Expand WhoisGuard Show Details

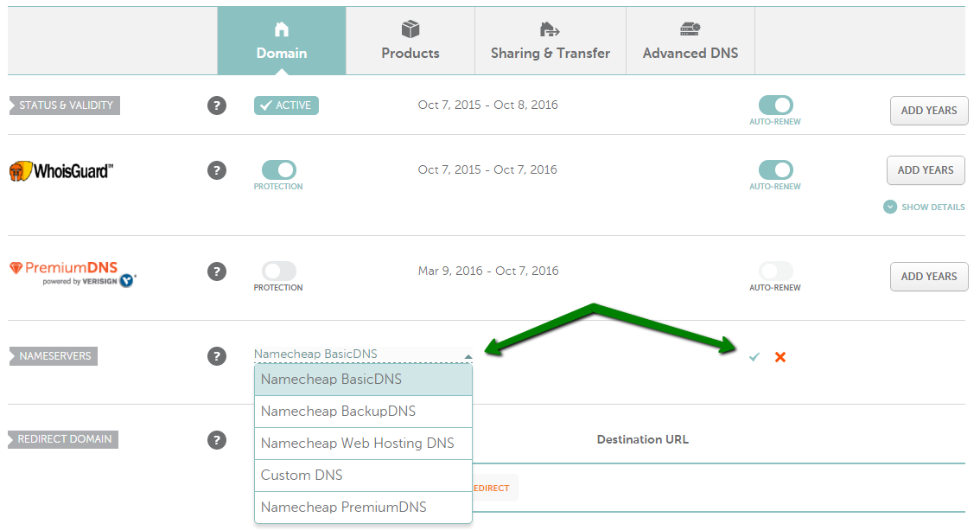(x=924, y=207)
